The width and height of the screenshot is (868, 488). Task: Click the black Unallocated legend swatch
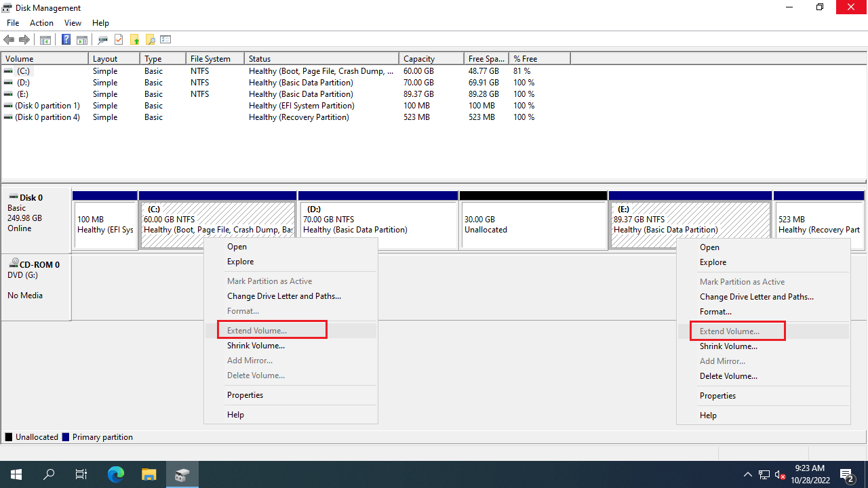click(x=9, y=437)
